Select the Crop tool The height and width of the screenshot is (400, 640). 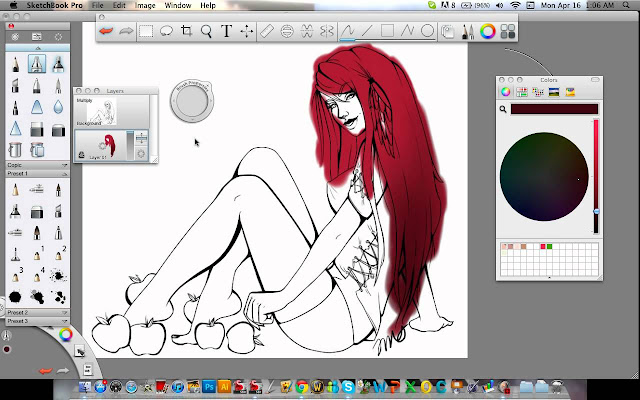(x=187, y=31)
